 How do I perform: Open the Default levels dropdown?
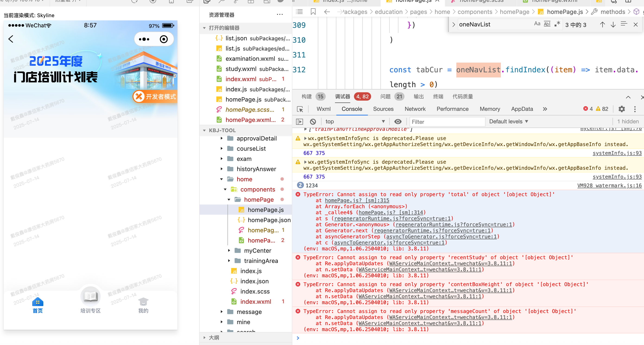(x=508, y=121)
